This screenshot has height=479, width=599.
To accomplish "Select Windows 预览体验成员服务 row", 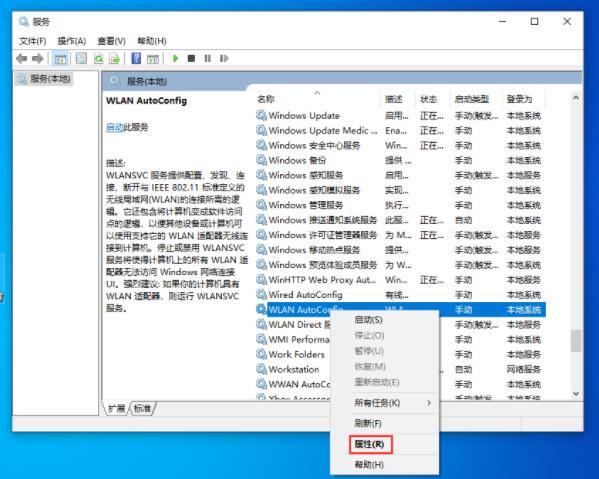I will coord(400,265).
